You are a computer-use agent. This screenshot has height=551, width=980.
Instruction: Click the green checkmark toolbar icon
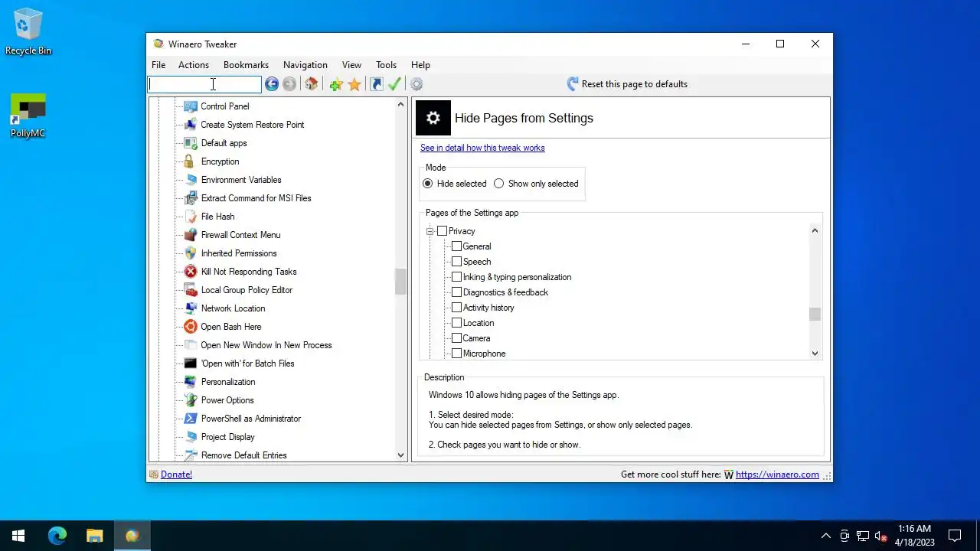tap(394, 84)
